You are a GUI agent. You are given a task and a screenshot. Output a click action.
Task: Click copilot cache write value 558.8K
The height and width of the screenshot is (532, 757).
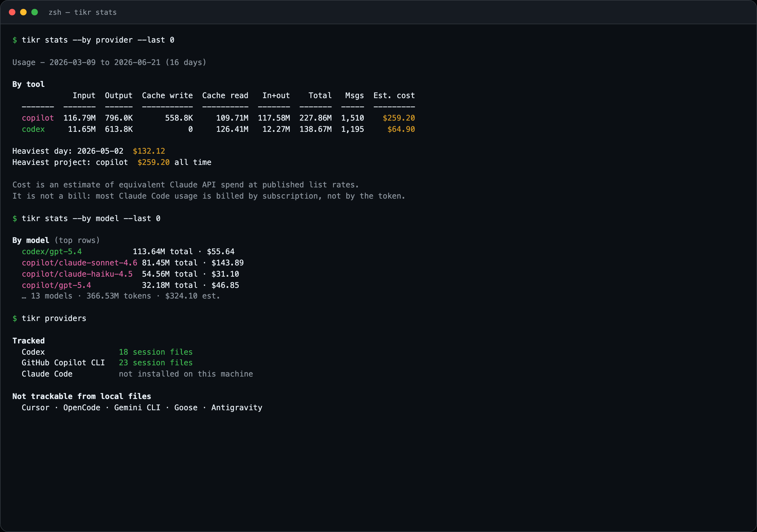tap(179, 118)
